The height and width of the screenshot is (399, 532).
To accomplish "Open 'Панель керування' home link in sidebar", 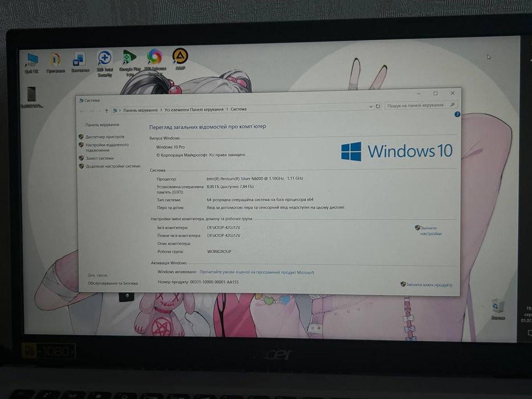I will [x=102, y=125].
